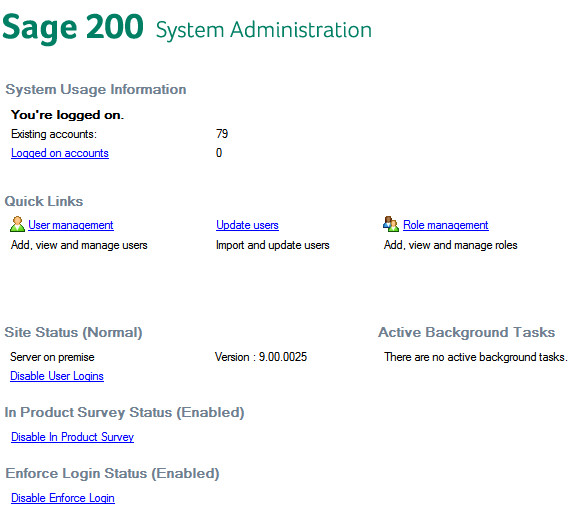Click the Version 9.00.0025 text
Image resolution: width=580 pixels, height=514 pixels.
click(x=261, y=357)
